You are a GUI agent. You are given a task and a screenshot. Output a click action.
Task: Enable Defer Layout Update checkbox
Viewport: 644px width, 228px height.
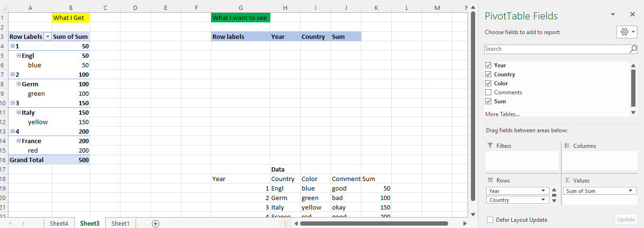490,220
